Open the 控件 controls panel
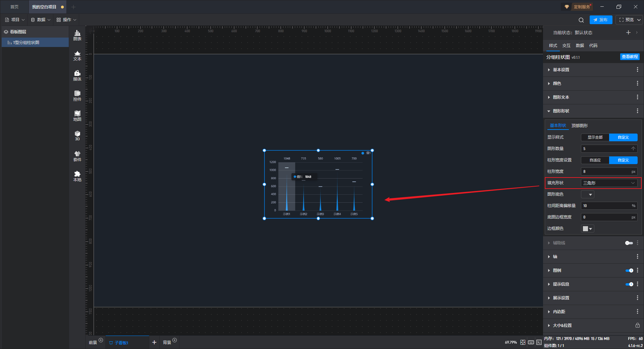The width and height of the screenshot is (644, 349). pos(77,96)
